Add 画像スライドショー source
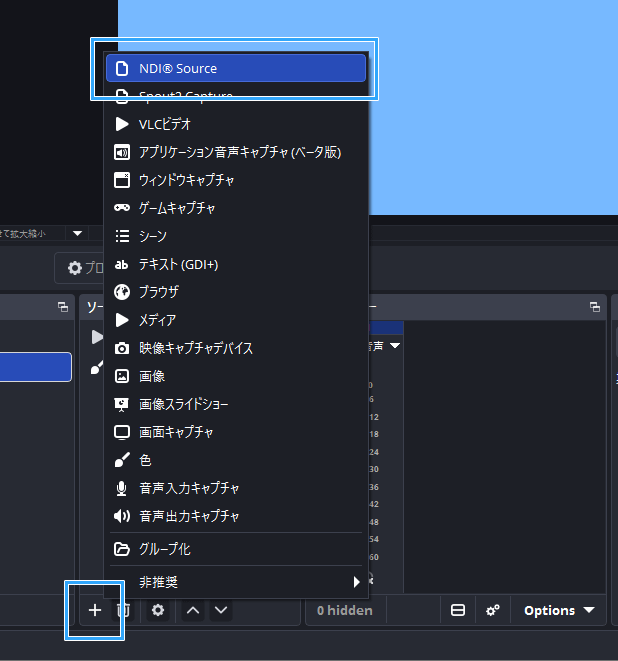 click(236, 404)
